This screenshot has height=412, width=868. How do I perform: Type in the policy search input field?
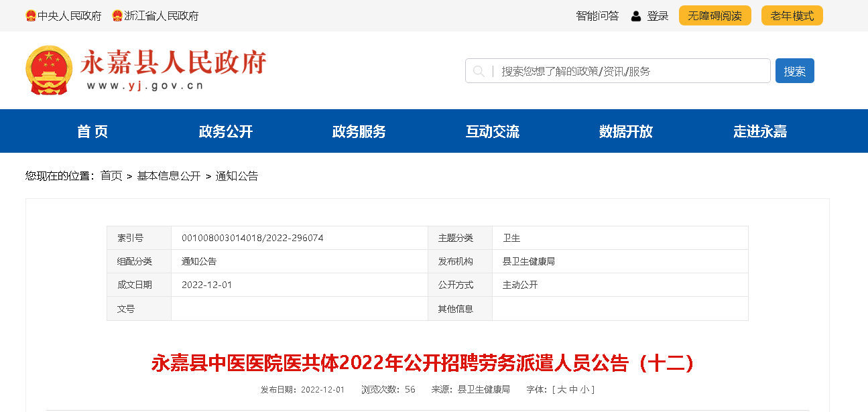630,71
